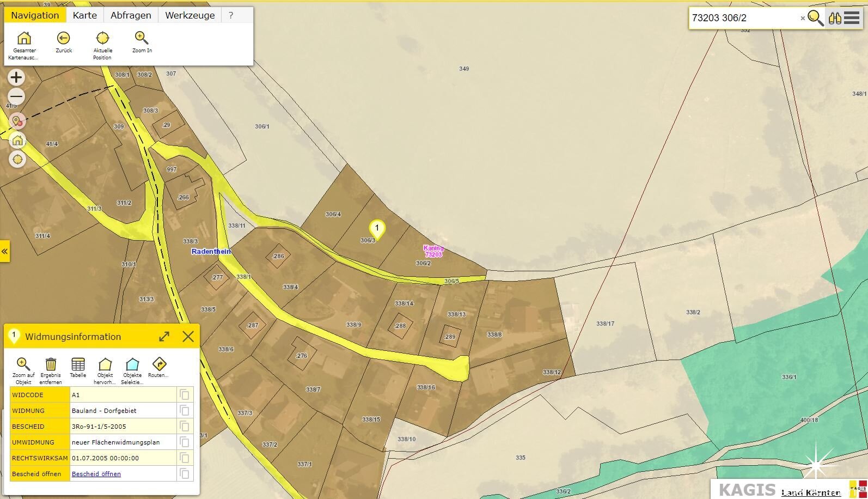Click the search field containing 73203 306/2

click(743, 18)
